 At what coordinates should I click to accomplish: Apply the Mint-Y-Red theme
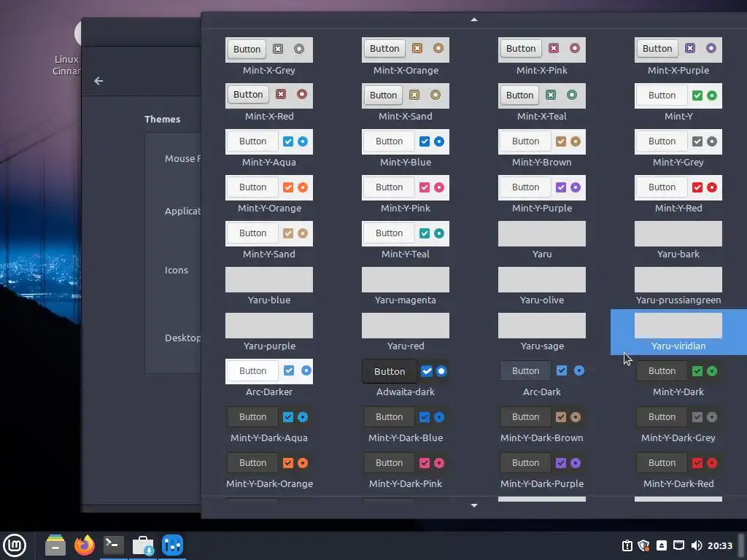[x=678, y=194]
